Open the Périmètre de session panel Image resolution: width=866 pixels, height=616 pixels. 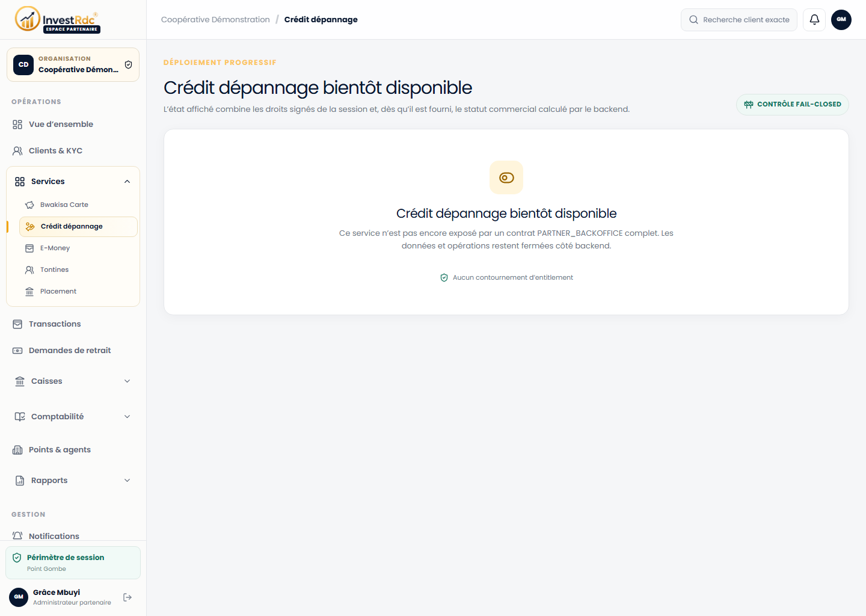tap(73, 562)
